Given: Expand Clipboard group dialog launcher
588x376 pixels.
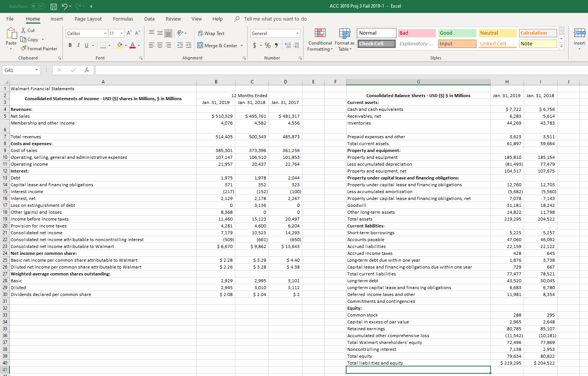Looking at the screenshot, I should click(59, 58).
